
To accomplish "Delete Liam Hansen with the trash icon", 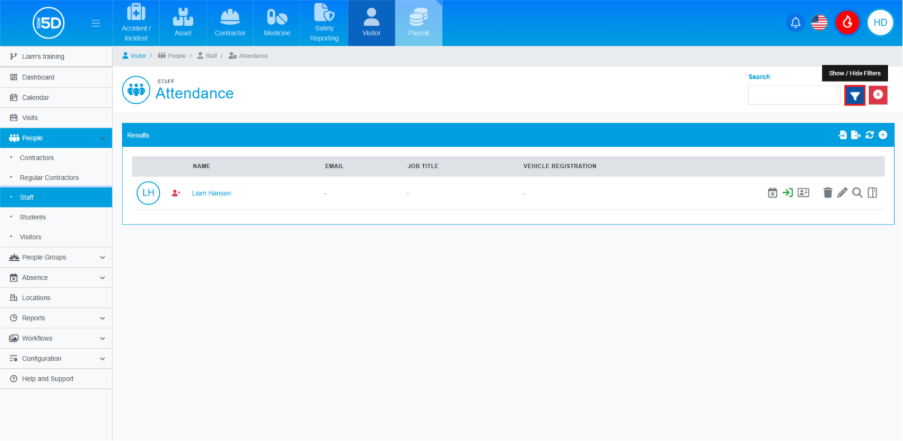I will (x=827, y=192).
